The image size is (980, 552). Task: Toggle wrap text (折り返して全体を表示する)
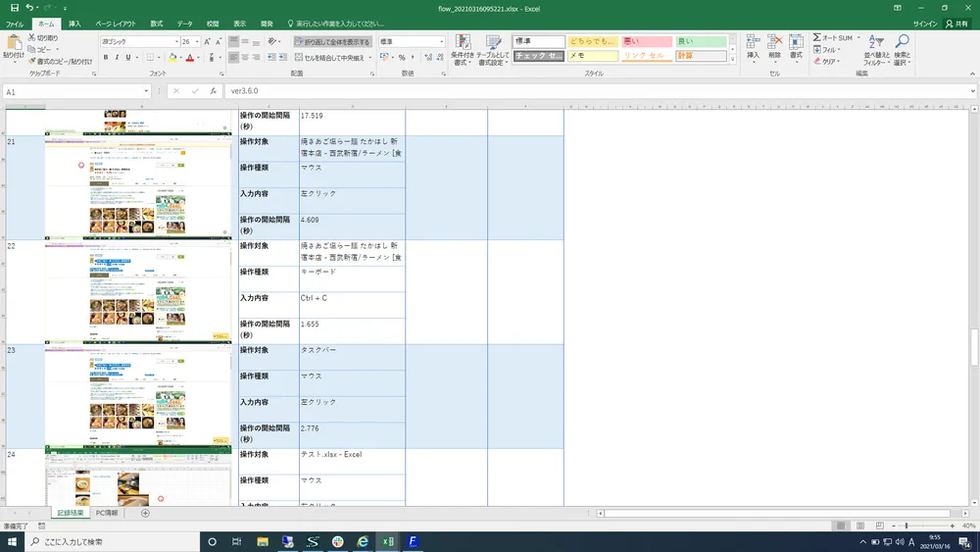(332, 42)
